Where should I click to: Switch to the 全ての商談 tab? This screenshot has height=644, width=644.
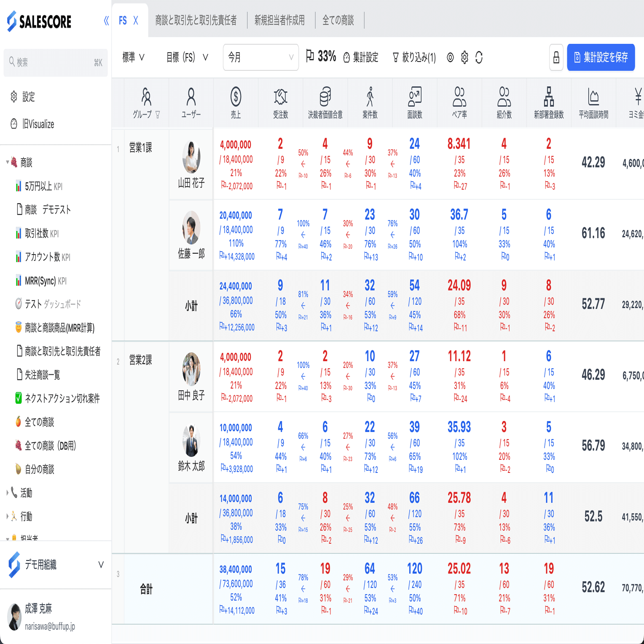[338, 20]
